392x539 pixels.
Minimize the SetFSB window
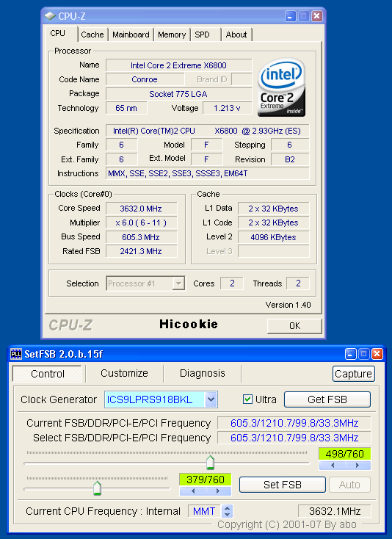click(x=350, y=354)
